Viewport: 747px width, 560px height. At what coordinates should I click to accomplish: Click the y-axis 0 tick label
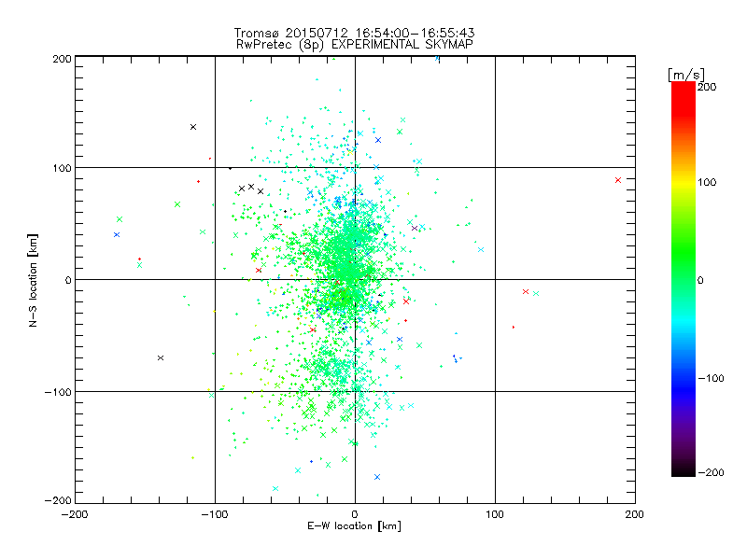click(x=68, y=280)
